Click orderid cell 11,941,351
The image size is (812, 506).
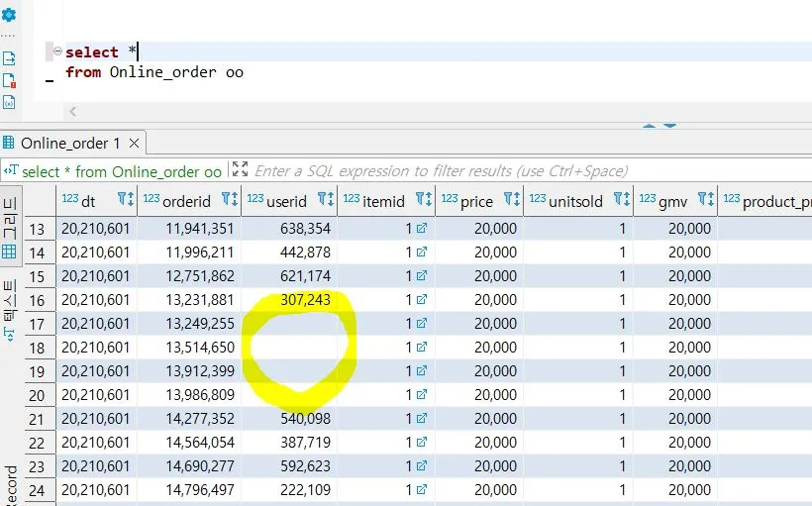(189, 229)
